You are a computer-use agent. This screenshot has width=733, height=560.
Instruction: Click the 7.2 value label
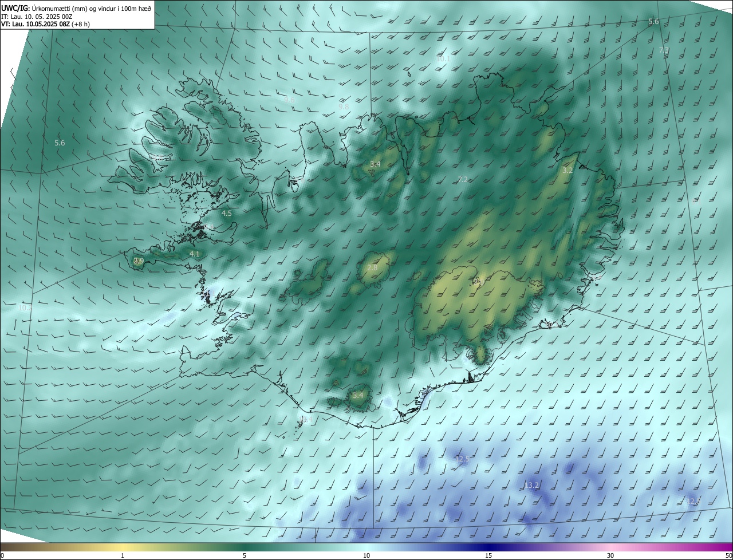(x=463, y=180)
